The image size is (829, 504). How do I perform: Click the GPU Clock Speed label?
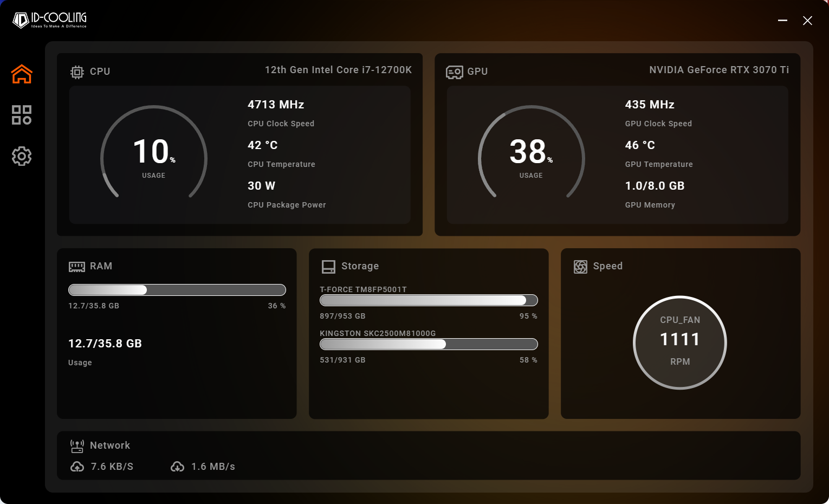coord(658,124)
